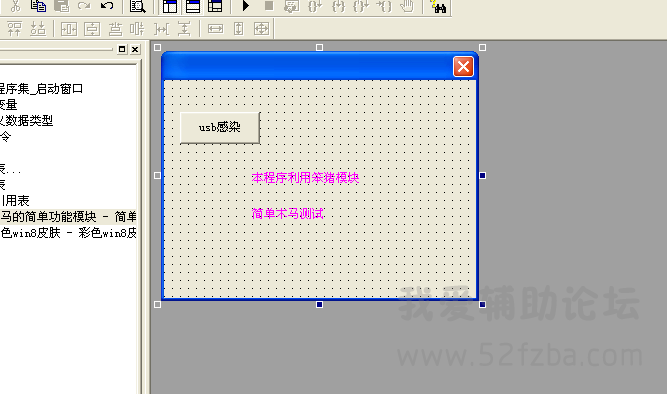Image resolution: width=667 pixels, height=394 pixels.
Task: Select the label 简单木马测试
Action: point(288,213)
